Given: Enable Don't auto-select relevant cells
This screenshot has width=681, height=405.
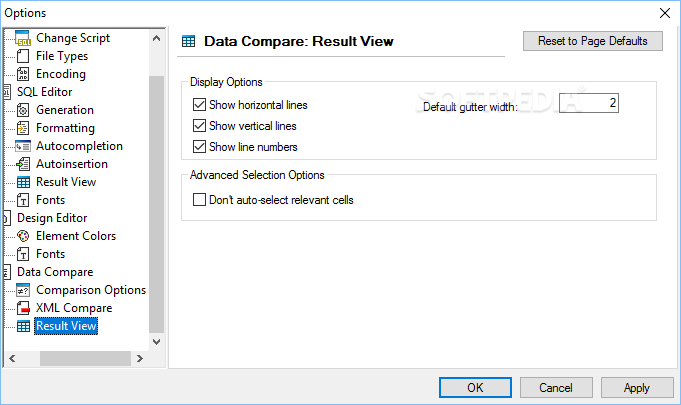Looking at the screenshot, I should coord(199,200).
